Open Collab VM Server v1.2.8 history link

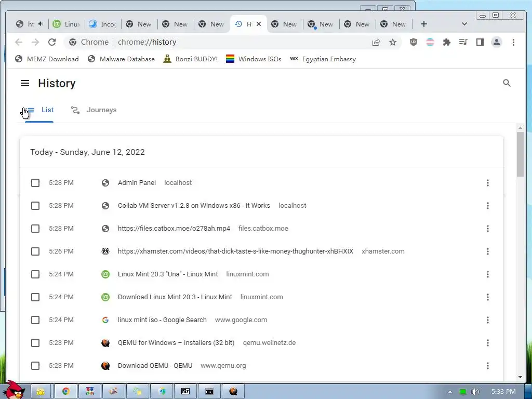coord(194,206)
